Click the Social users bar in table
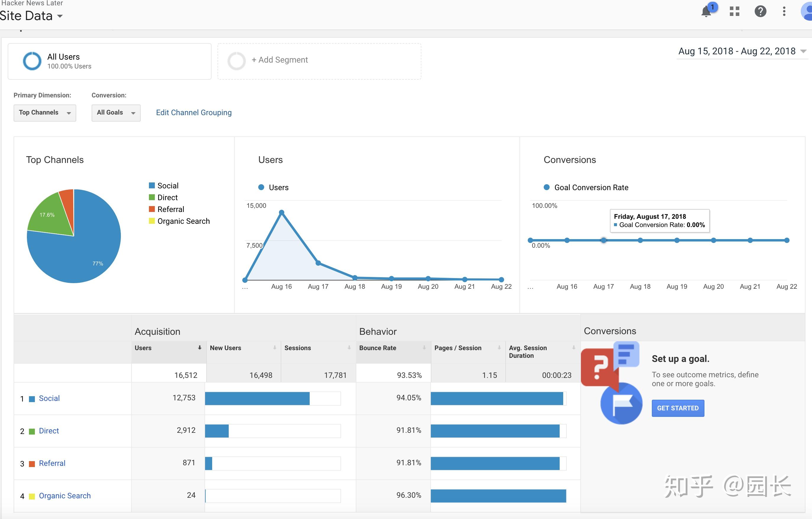 pos(257,398)
